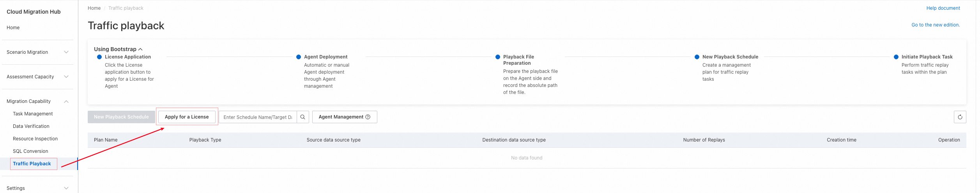Screen dimensions: 980x193
Task: Open Agent Management
Action: pos(341,117)
